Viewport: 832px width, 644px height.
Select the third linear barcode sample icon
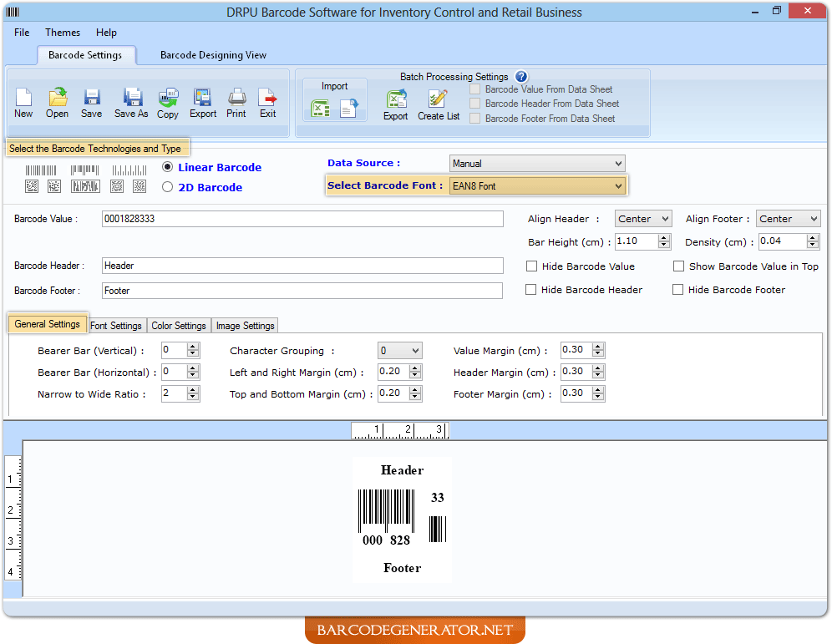[x=129, y=170]
